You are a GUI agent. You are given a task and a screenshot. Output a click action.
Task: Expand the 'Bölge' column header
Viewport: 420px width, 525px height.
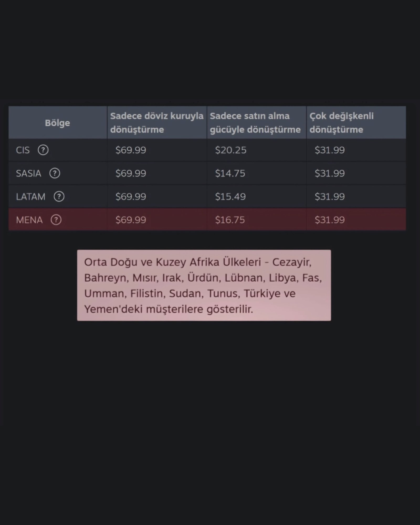click(57, 122)
